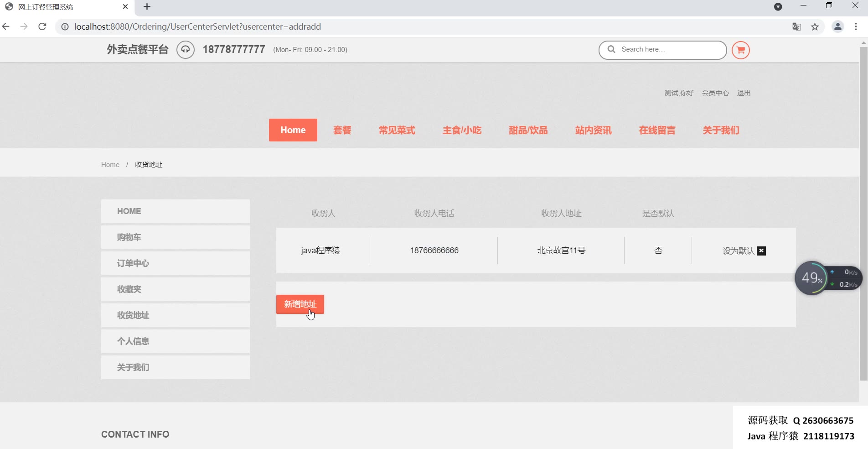Open the Home navigation tab

pos(293,130)
